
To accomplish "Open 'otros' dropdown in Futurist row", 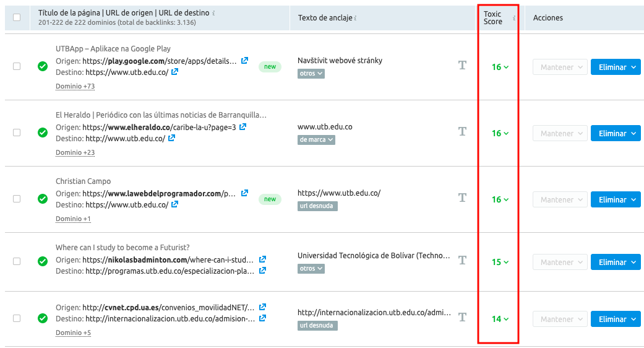I will pos(311,269).
